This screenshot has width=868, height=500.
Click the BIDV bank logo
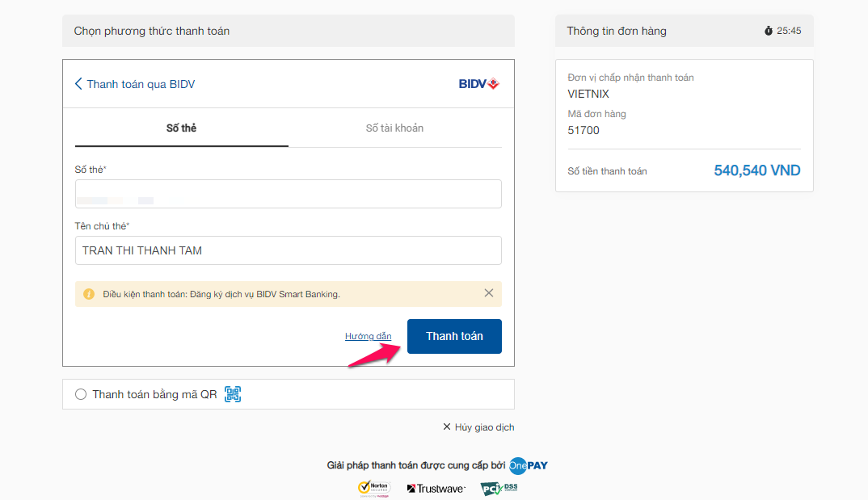coord(478,83)
